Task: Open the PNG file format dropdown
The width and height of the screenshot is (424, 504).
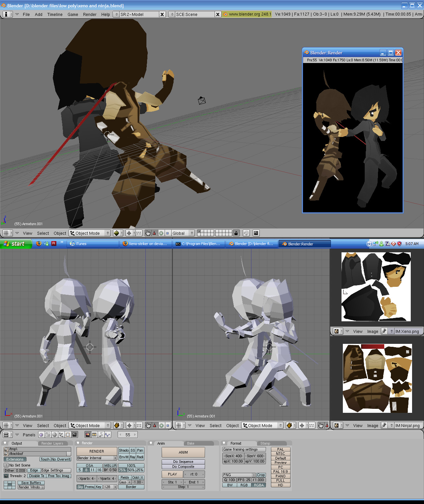Action: (239, 475)
